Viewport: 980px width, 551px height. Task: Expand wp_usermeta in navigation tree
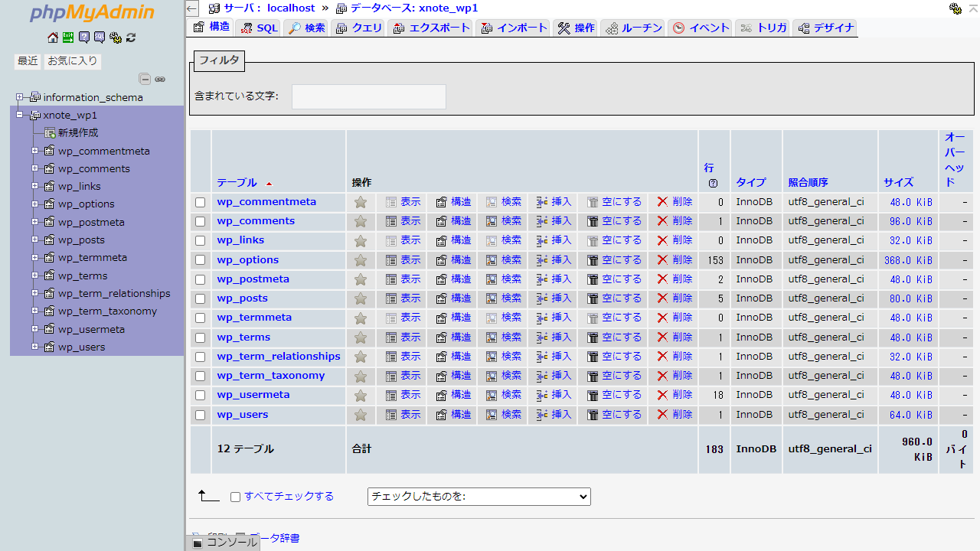(35, 329)
